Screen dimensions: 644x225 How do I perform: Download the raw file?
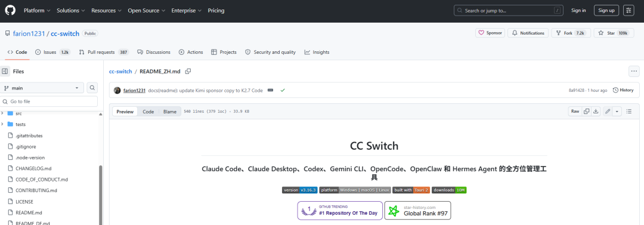pyautogui.click(x=596, y=111)
